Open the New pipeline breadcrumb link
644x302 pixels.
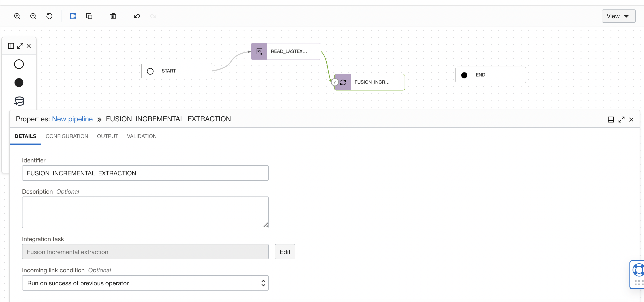(x=72, y=119)
